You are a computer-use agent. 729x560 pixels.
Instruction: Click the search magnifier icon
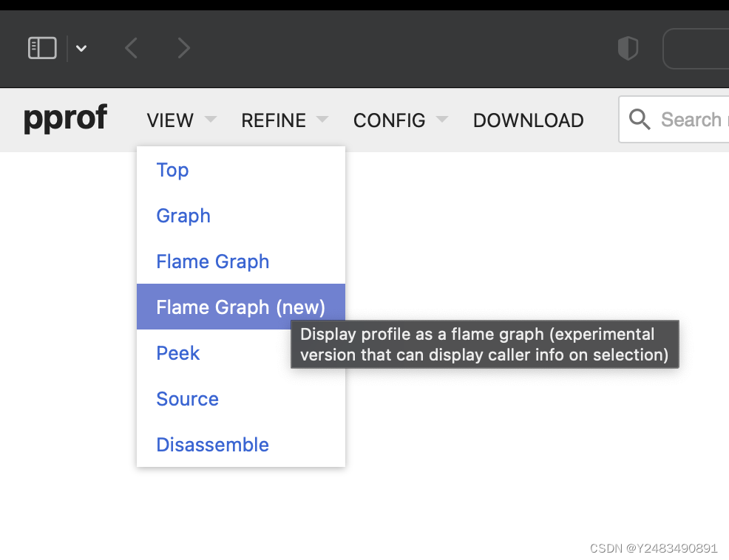[640, 119]
